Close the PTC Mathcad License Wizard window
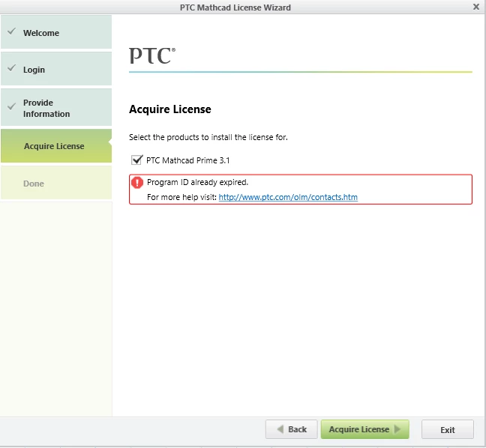486x448 pixels. [476, 7]
